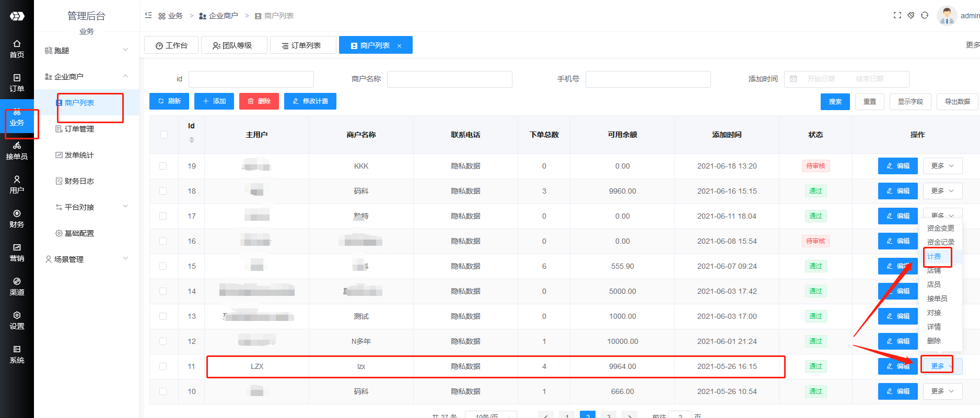This screenshot has width=980, height=418.
Task: Tick the checkbox for row Id 18
Action: point(163,191)
